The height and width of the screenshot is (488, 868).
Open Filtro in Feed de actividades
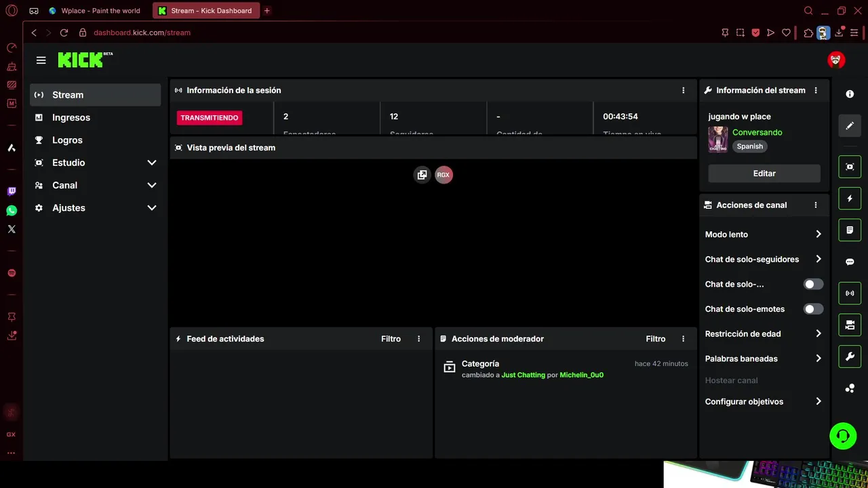391,339
